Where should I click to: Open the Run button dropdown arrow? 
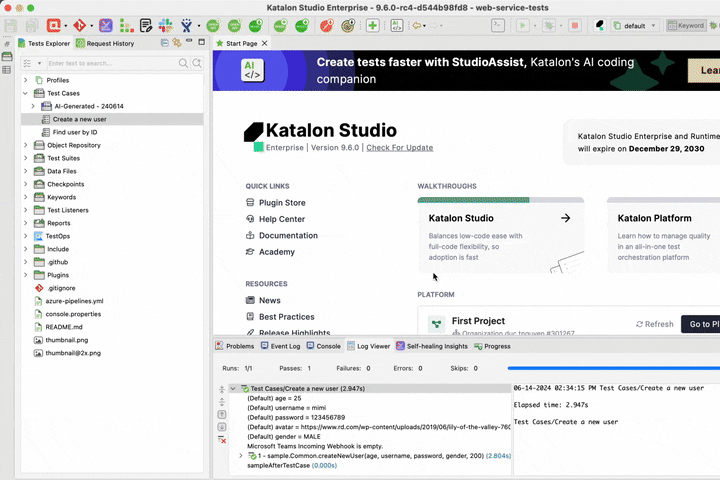(535, 26)
